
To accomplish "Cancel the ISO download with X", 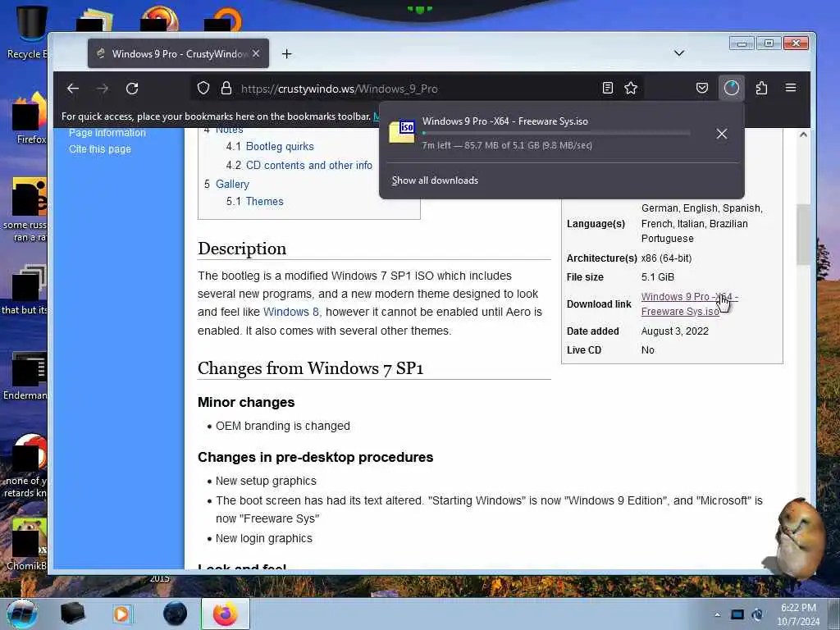I will click(x=722, y=134).
